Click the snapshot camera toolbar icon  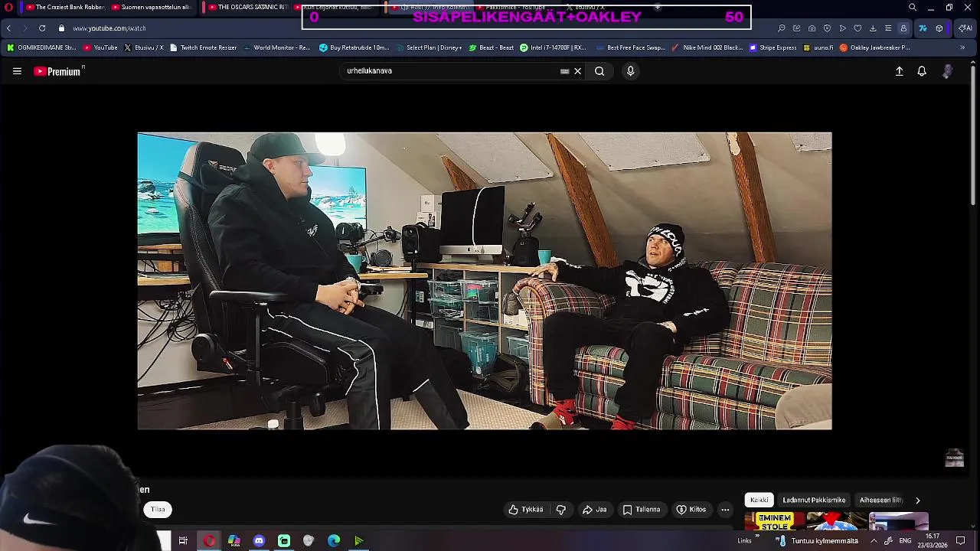pyautogui.click(x=812, y=28)
